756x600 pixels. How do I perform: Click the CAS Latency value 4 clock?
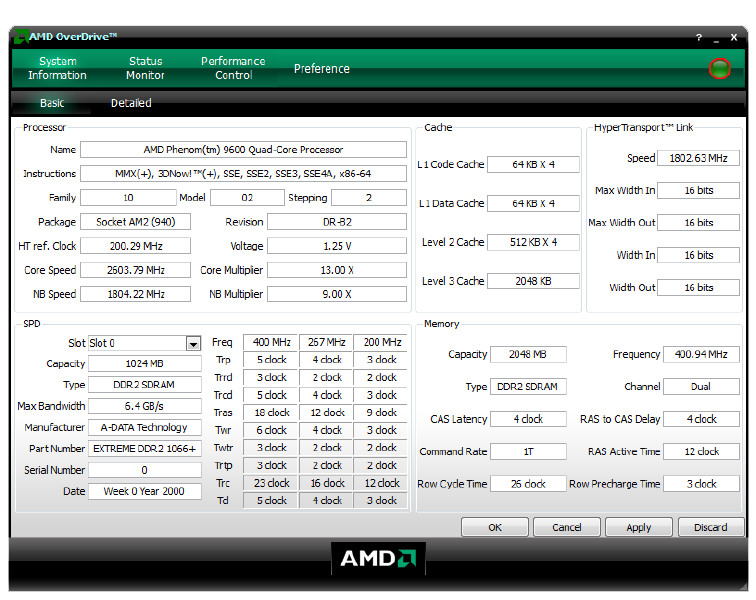528,420
